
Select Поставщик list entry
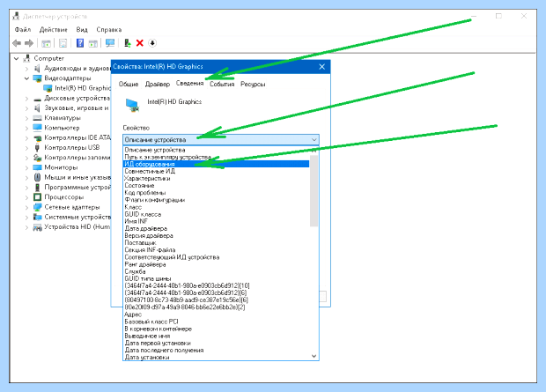pyautogui.click(x=217, y=242)
